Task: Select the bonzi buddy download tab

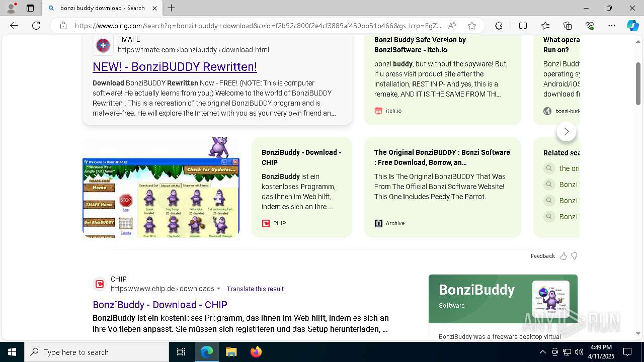Action: click(x=102, y=8)
